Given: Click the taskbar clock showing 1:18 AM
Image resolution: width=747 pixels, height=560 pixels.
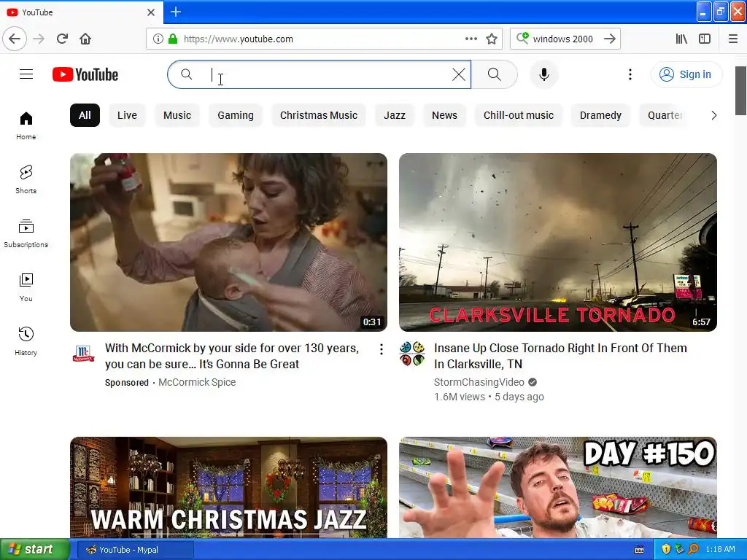Looking at the screenshot, I should pos(720,550).
